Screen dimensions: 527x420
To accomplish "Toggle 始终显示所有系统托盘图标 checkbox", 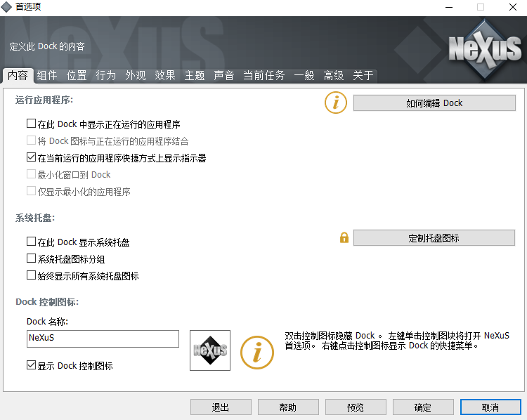I will (x=31, y=275).
